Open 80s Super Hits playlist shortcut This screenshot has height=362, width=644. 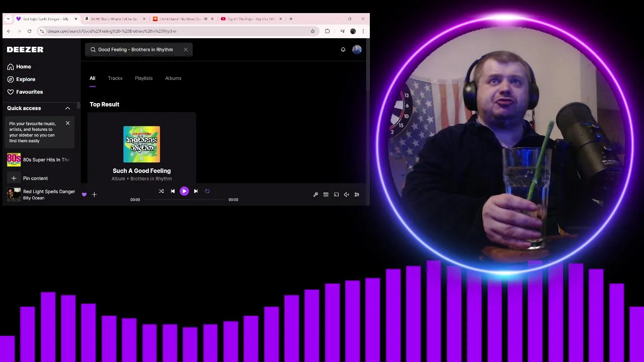pos(38,159)
